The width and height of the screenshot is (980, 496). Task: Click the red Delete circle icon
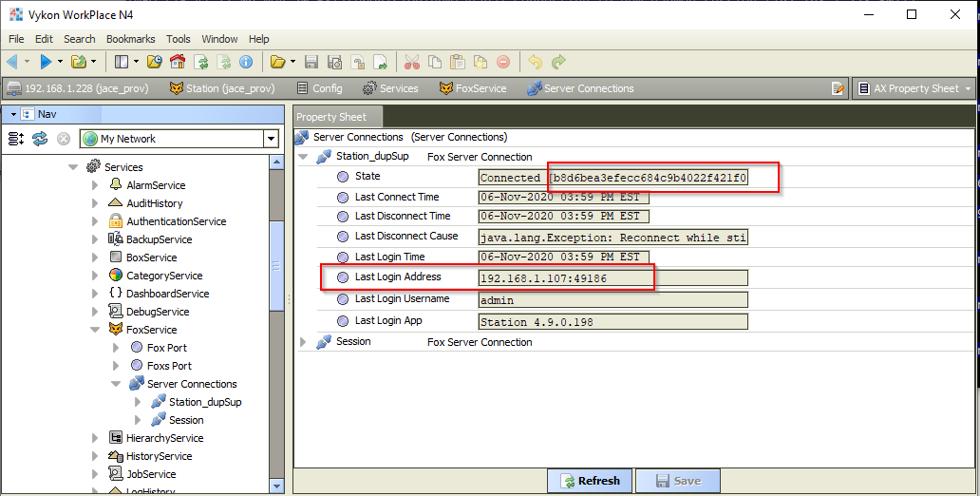pyautogui.click(x=503, y=62)
